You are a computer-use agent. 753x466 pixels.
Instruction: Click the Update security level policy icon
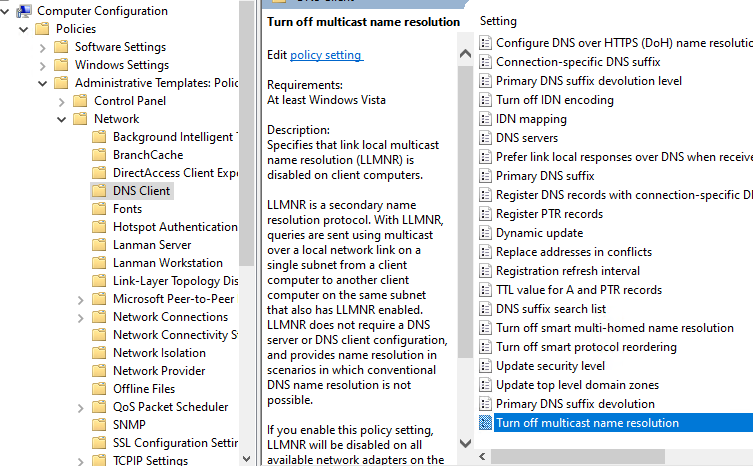(x=486, y=366)
